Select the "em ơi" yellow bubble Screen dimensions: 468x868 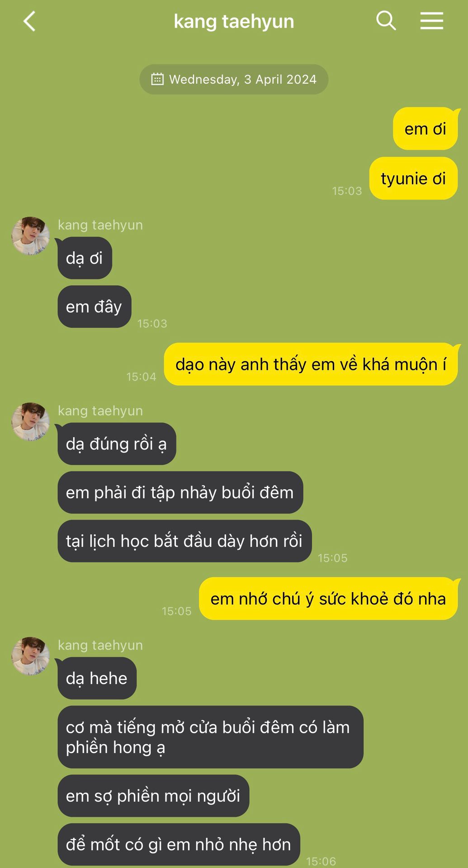(425, 129)
